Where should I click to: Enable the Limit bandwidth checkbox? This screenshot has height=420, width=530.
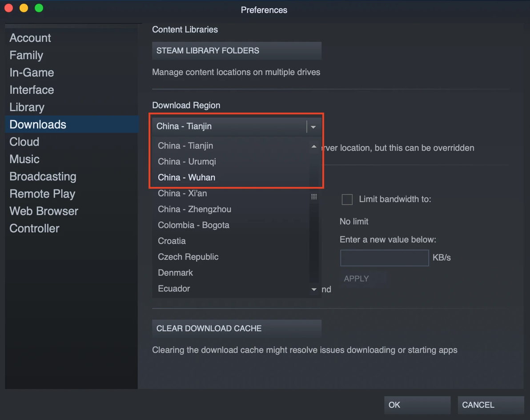347,199
